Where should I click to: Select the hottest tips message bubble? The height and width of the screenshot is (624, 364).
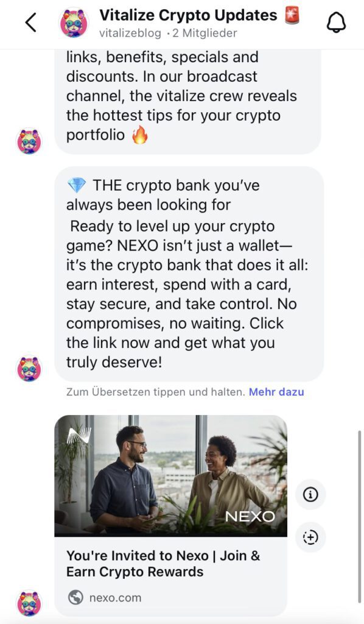pos(187,102)
